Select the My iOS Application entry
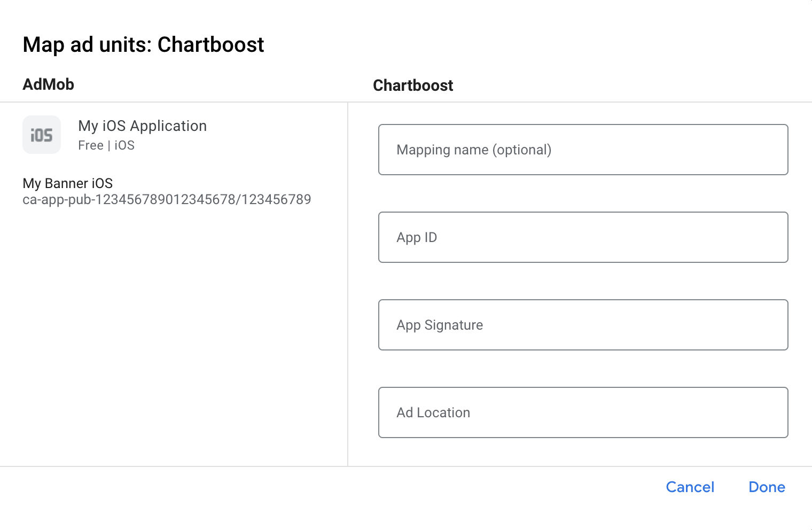812x530 pixels. pos(142,126)
